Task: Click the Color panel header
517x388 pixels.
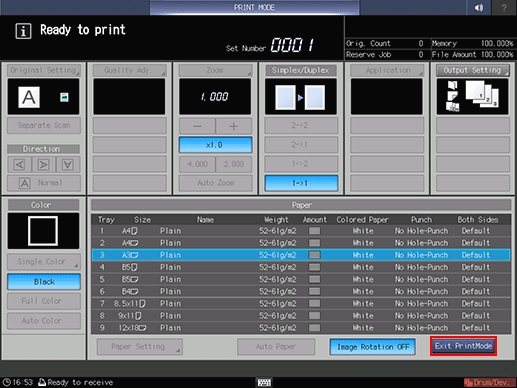Action: (44, 205)
